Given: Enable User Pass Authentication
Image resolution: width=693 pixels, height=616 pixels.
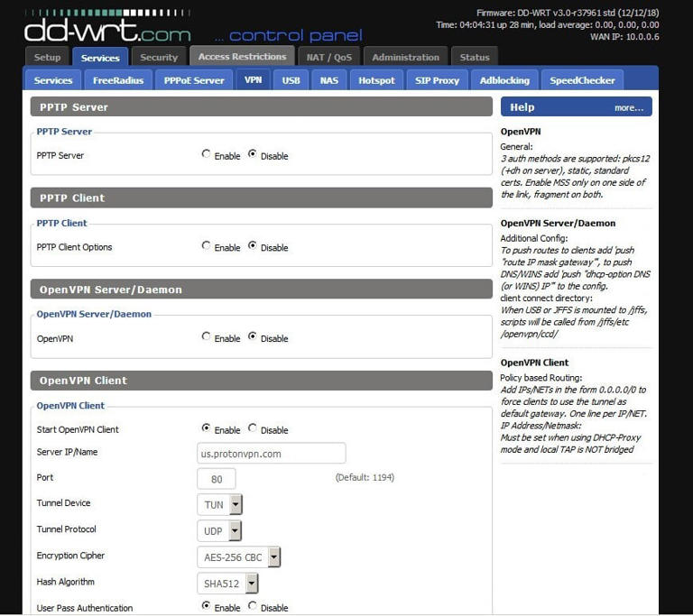Looking at the screenshot, I should 206,605.
